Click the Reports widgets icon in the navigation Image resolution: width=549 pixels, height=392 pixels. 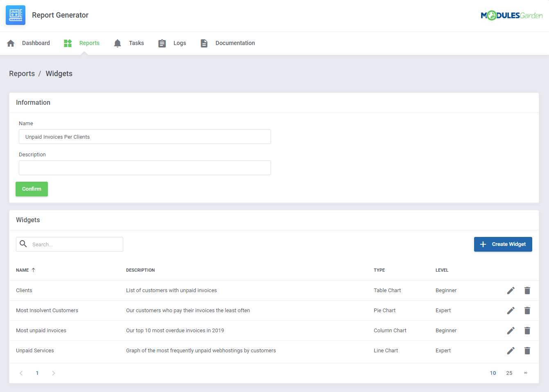[67, 43]
